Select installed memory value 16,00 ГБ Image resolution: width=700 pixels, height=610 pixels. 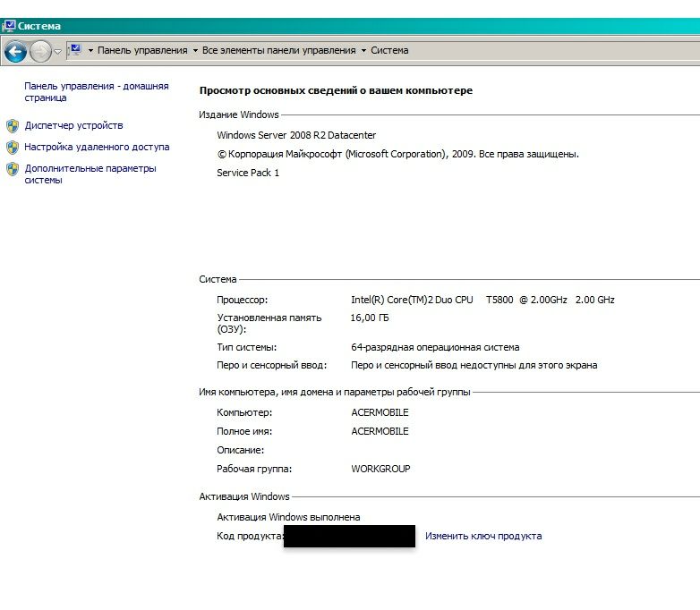[370, 318]
